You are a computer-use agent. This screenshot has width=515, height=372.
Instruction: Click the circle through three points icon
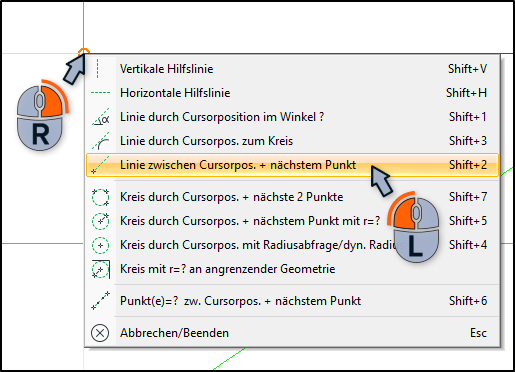point(100,197)
